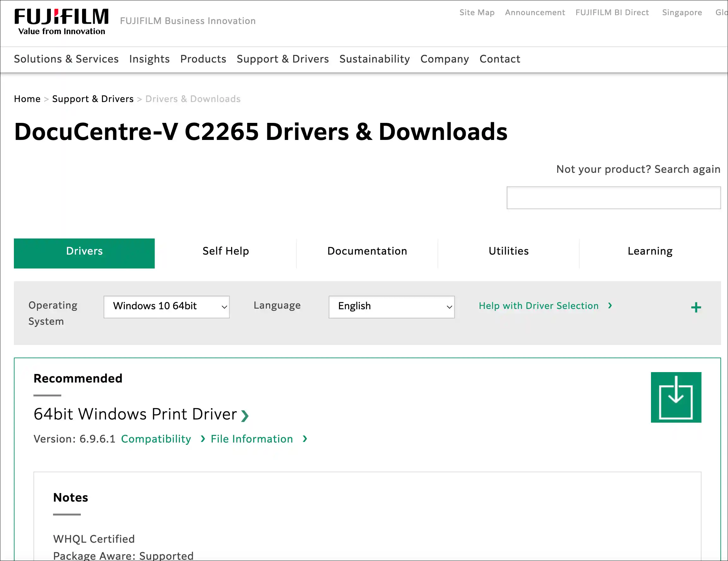728x561 pixels.
Task: Open FUJIFILM BI Direct link
Action: pyautogui.click(x=612, y=12)
